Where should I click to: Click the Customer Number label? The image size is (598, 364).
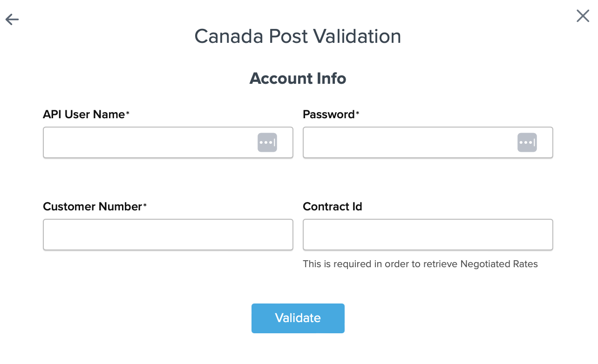click(x=92, y=207)
